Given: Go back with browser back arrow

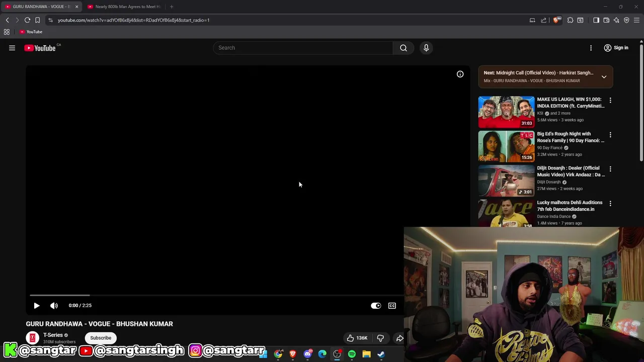Looking at the screenshot, I should click(7, 20).
